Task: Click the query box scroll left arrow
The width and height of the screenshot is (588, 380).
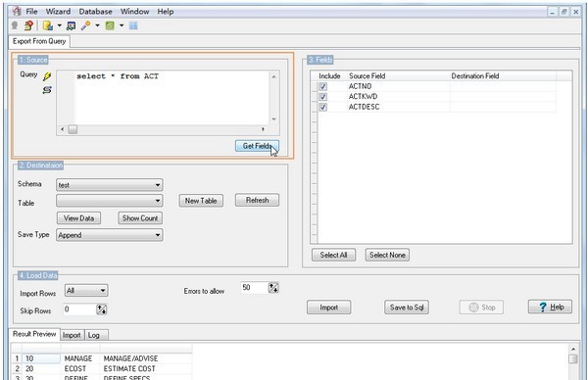Action: (63, 129)
